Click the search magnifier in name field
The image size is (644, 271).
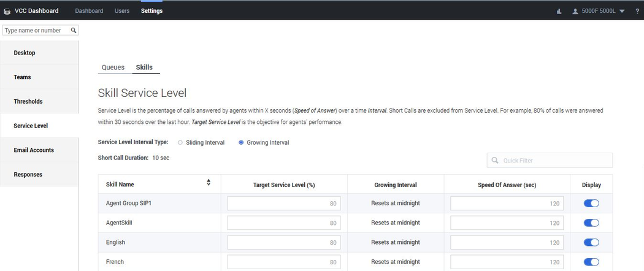[x=74, y=30]
